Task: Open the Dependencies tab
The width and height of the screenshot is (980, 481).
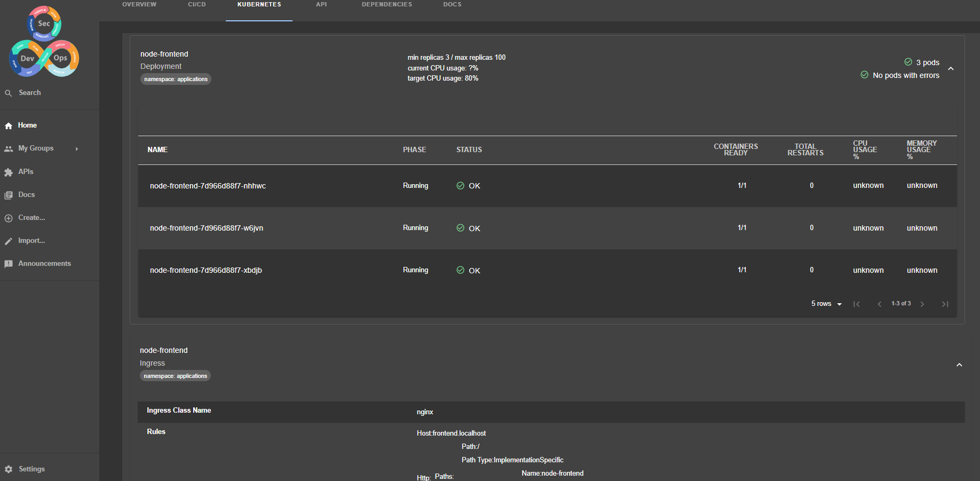Action: [x=386, y=4]
